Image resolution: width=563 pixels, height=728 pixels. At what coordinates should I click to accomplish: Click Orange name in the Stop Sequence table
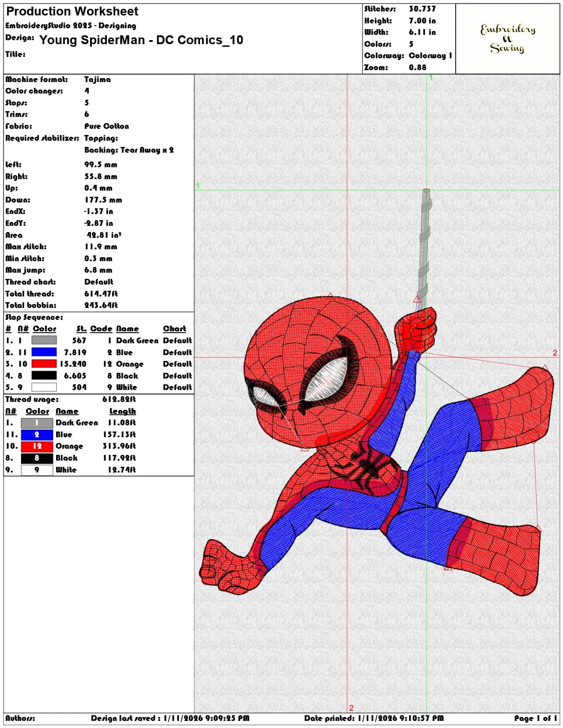pos(130,364)
